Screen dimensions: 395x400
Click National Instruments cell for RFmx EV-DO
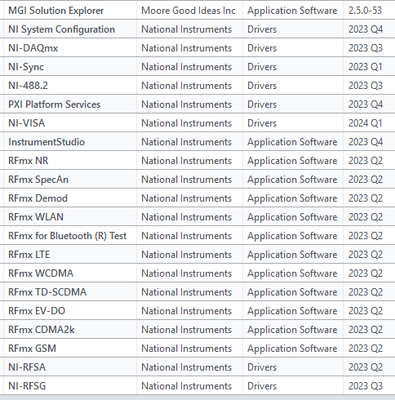point(186,311)
